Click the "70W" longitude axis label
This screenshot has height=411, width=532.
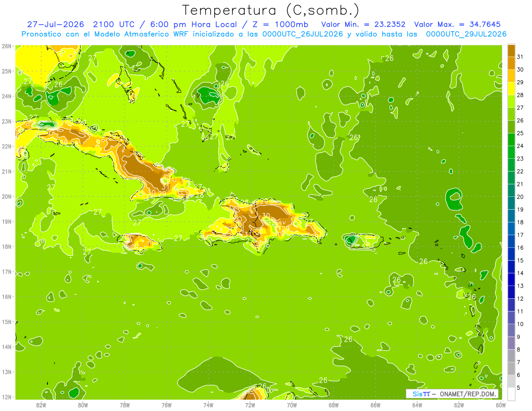(x=292, y=405)
